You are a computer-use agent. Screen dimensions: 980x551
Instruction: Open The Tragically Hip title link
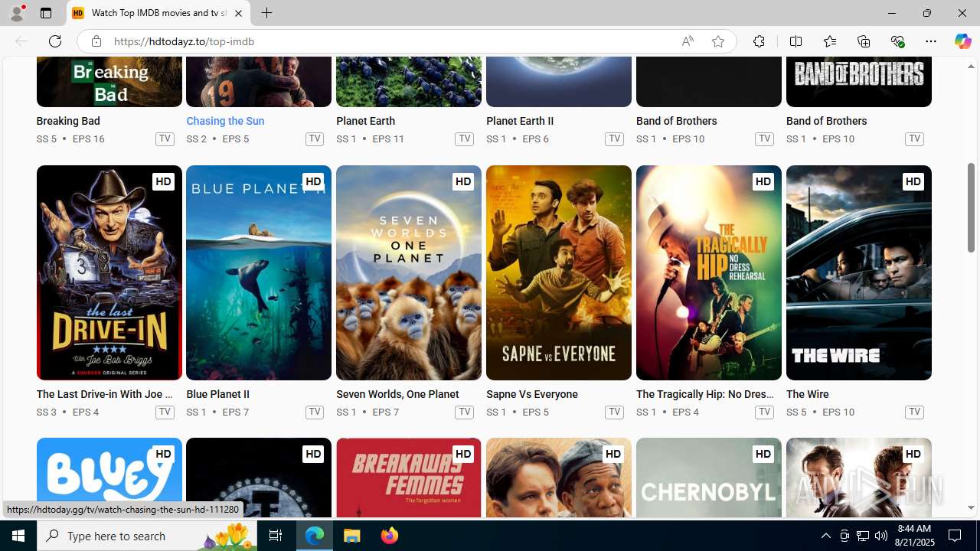[x=705, y=394]
